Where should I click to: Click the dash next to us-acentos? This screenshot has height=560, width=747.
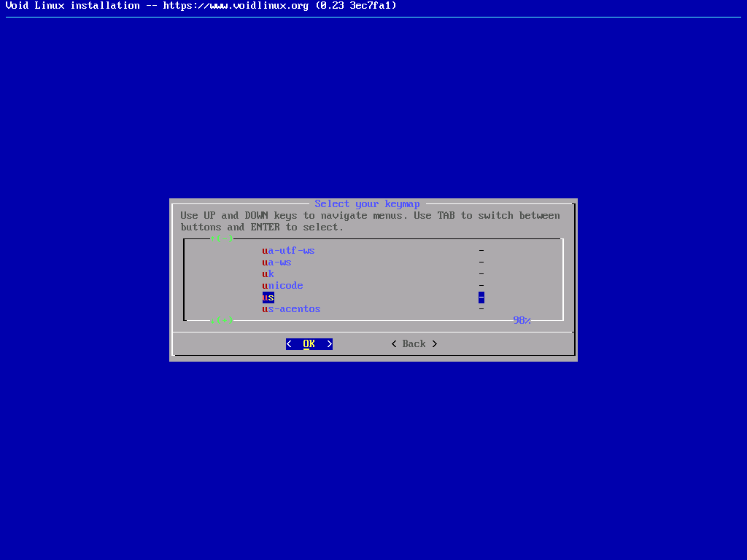tap(481, 309)
